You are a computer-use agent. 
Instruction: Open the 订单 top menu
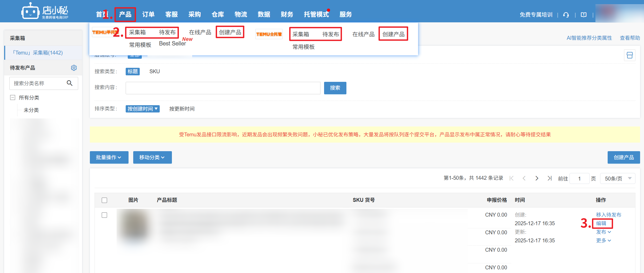148,15
